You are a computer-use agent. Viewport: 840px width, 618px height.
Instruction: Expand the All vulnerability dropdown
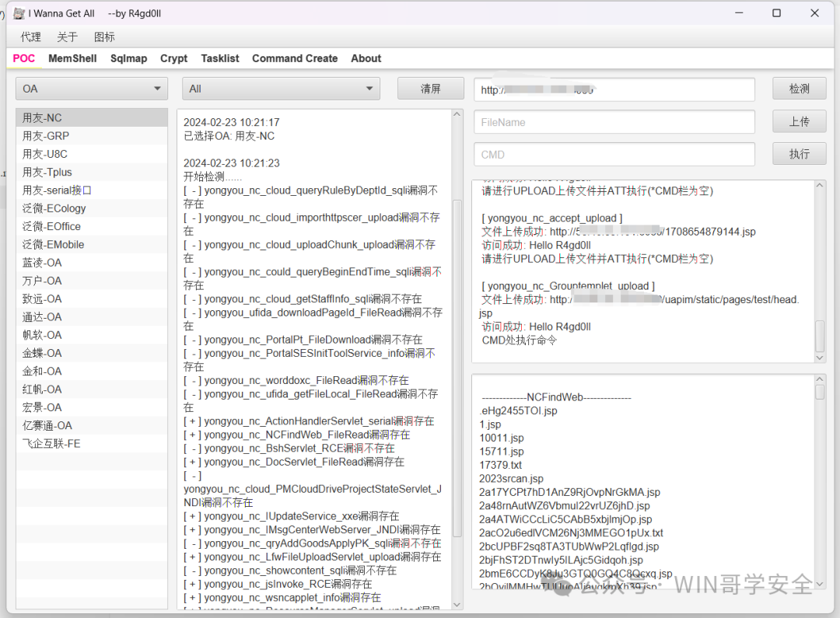(x=282, y=89)
